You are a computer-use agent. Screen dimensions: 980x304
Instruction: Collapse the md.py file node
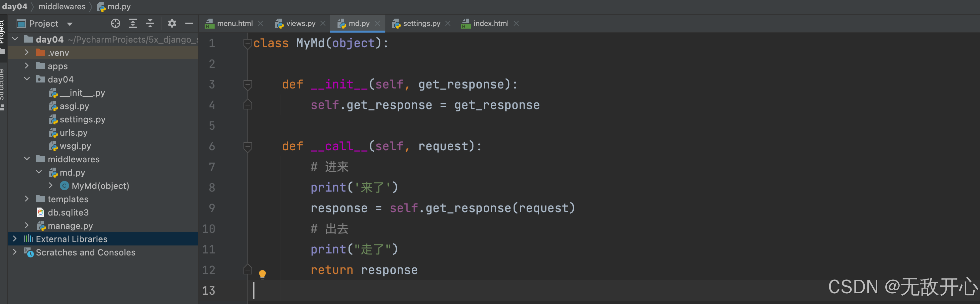tap(39, 172)
